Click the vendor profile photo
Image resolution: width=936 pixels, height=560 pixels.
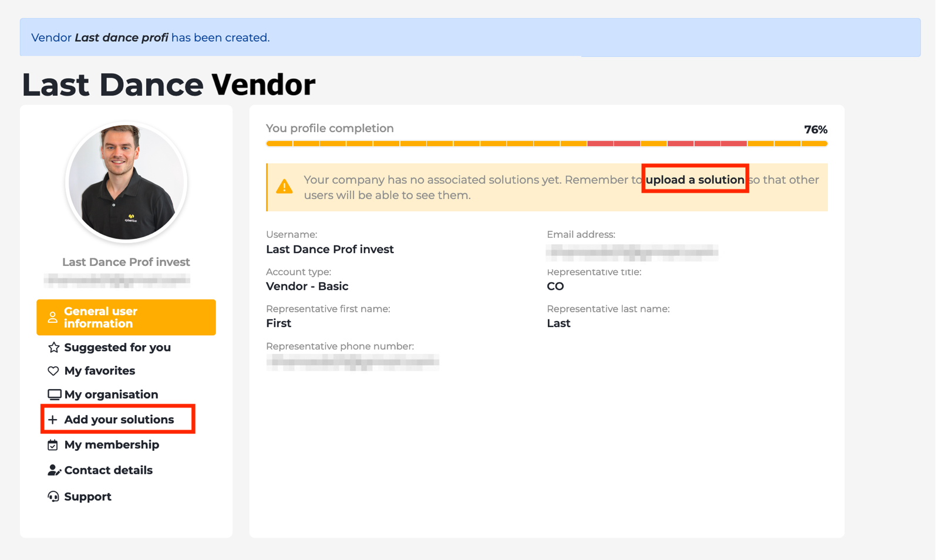(126, 182)
